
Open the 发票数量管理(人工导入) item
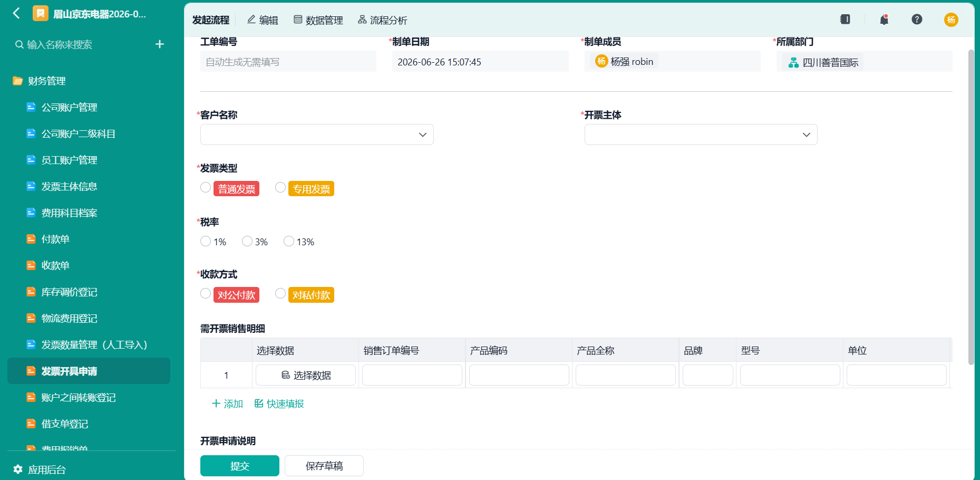coord(89,344)
